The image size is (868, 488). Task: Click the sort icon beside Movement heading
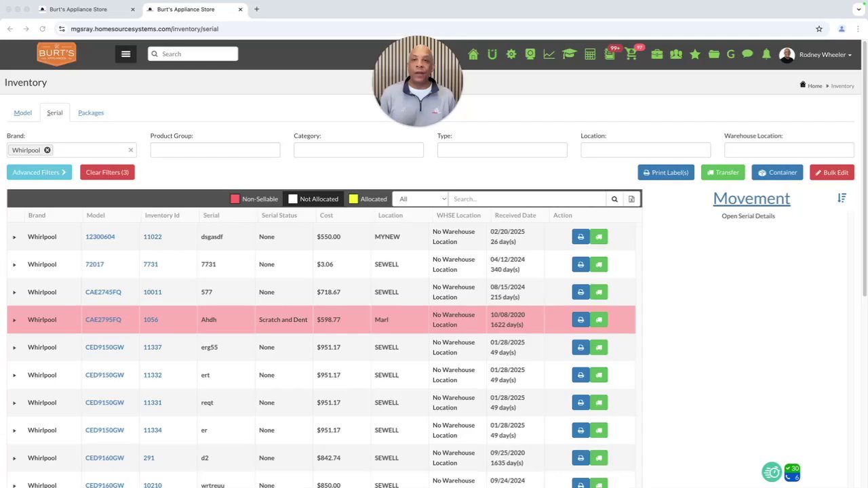pos(842,198)
